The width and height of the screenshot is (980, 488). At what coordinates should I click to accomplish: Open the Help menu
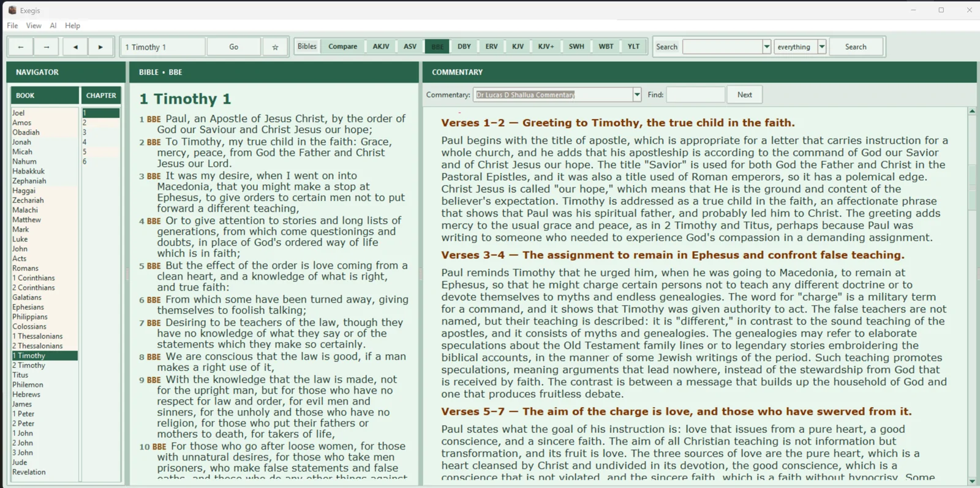[72, 26]
